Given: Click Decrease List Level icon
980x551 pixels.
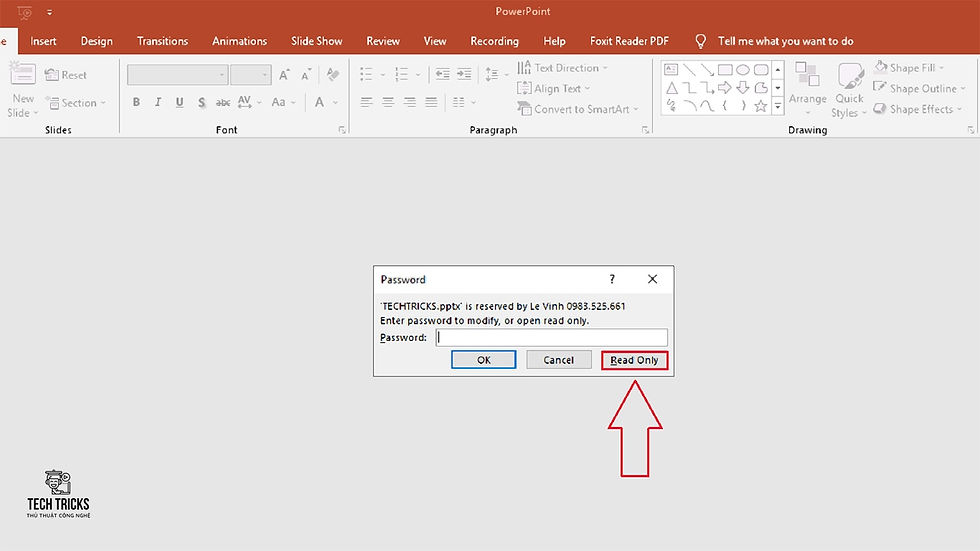Looking at the screenshot, I should point(442,74).
